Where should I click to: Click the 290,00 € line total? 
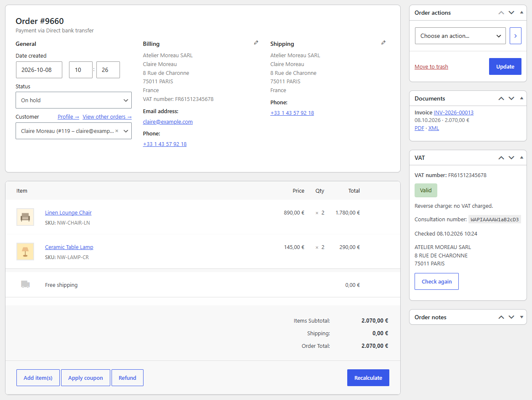click(350, 247)
